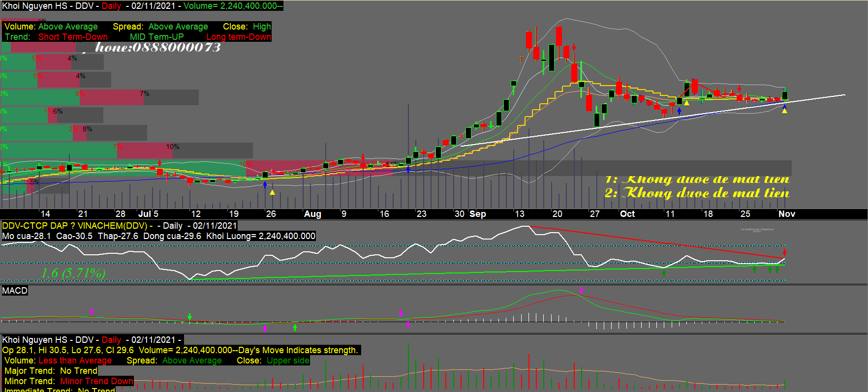This screenshot has width=868, height=392.
Task: Click the yellow up arrow below the last Nov candle
Action: click(784, 111)
